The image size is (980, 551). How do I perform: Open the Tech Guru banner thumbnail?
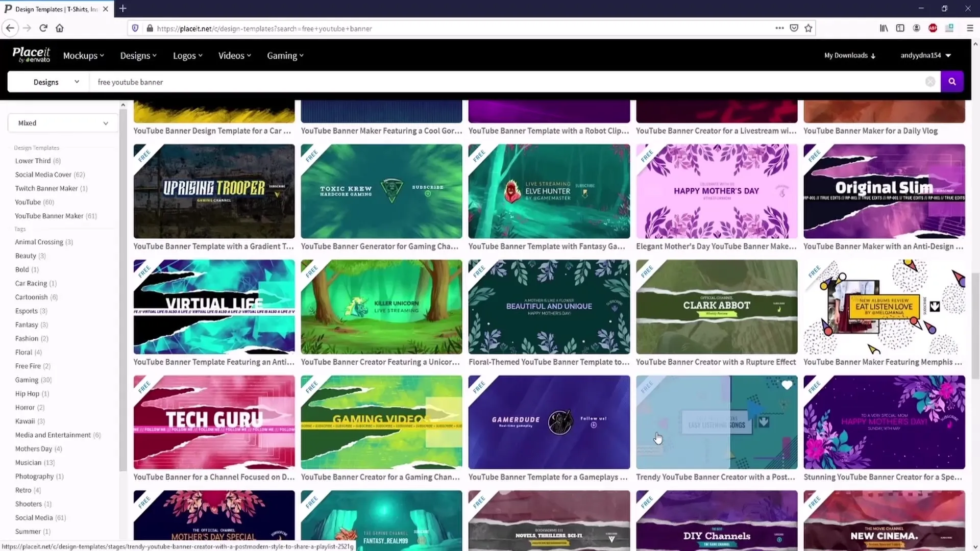[x=214, y=422]
